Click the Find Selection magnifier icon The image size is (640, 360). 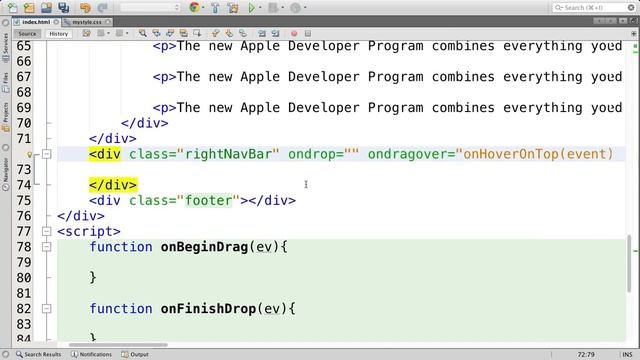tap(142, 33)
